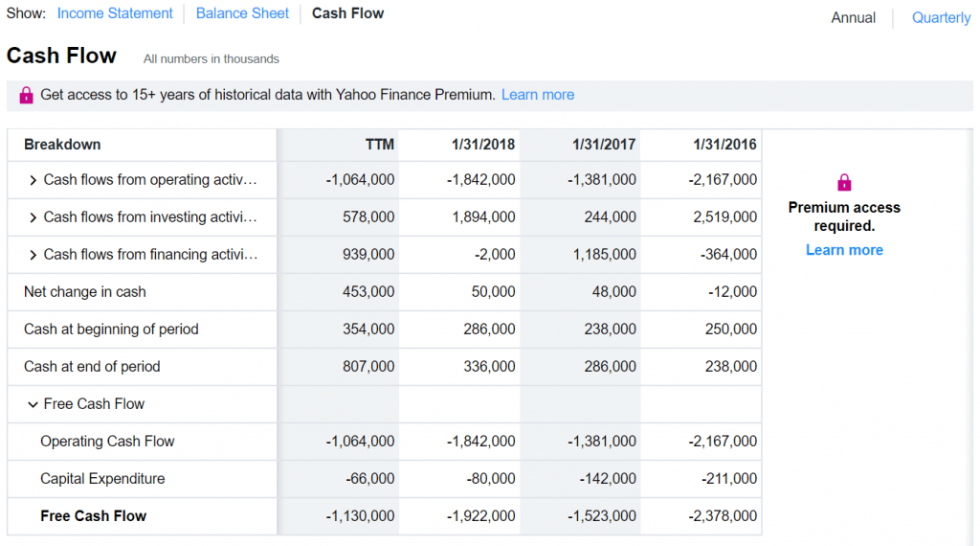Viewport: 980px width, 546px height.
Task: Expand Cash flows from operating activities row
Action: pos(33,180)
